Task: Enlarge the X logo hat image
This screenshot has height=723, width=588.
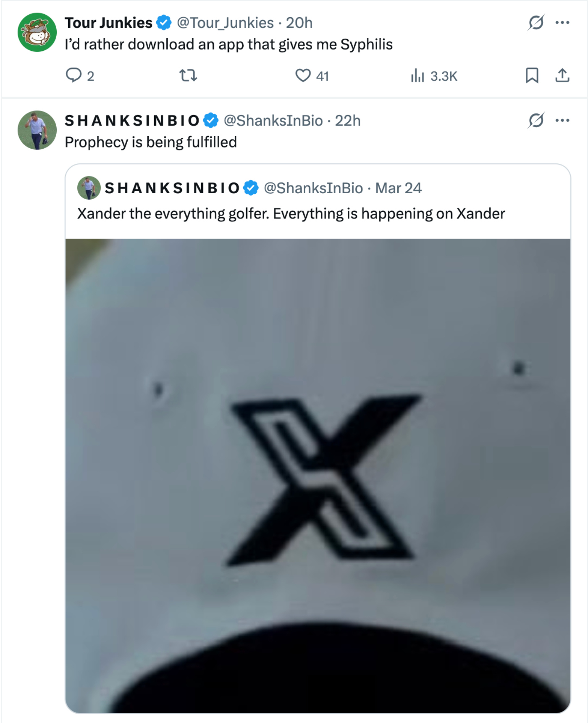Action: tap(318, 475)
